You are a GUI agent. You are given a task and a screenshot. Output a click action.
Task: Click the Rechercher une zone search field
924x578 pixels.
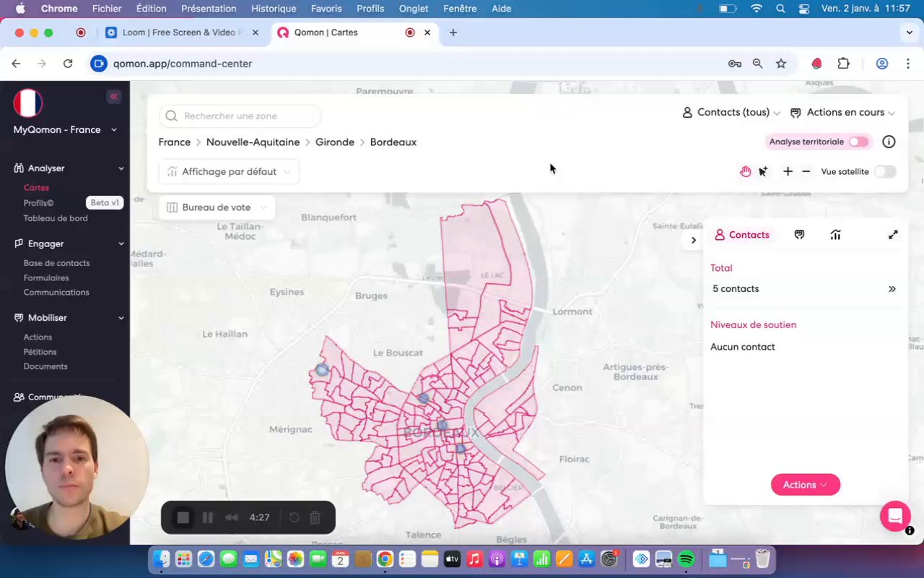pos(240,116)
